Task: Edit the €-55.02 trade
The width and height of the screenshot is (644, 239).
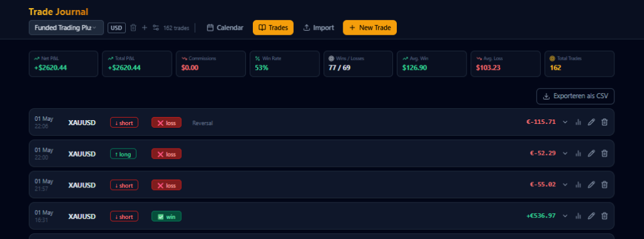Action: [591, 185]
